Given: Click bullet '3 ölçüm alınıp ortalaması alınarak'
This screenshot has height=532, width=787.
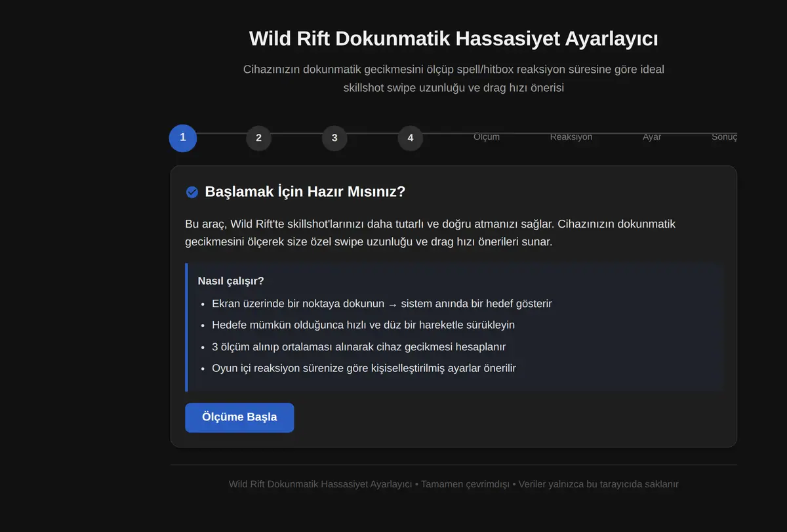Looking at the screenshot, I should pyautogui.click(x=359, y=346).
